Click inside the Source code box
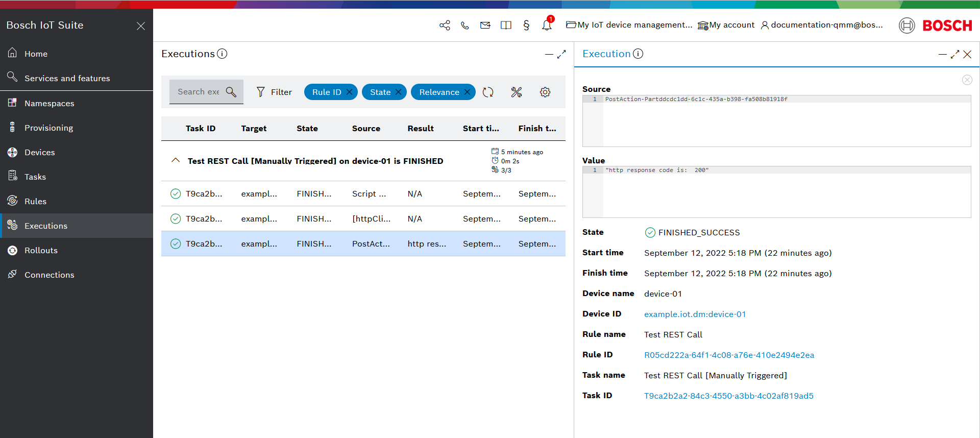 coord(777,121)
